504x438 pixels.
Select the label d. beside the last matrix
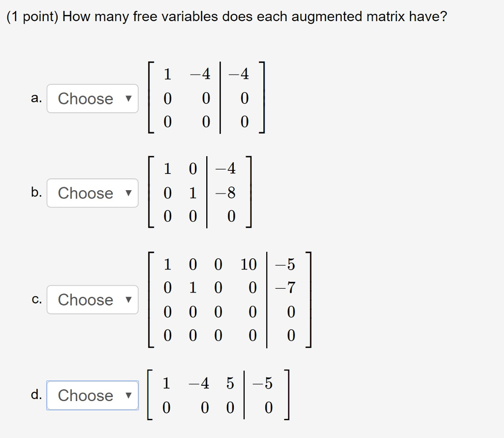coord(34,395)
